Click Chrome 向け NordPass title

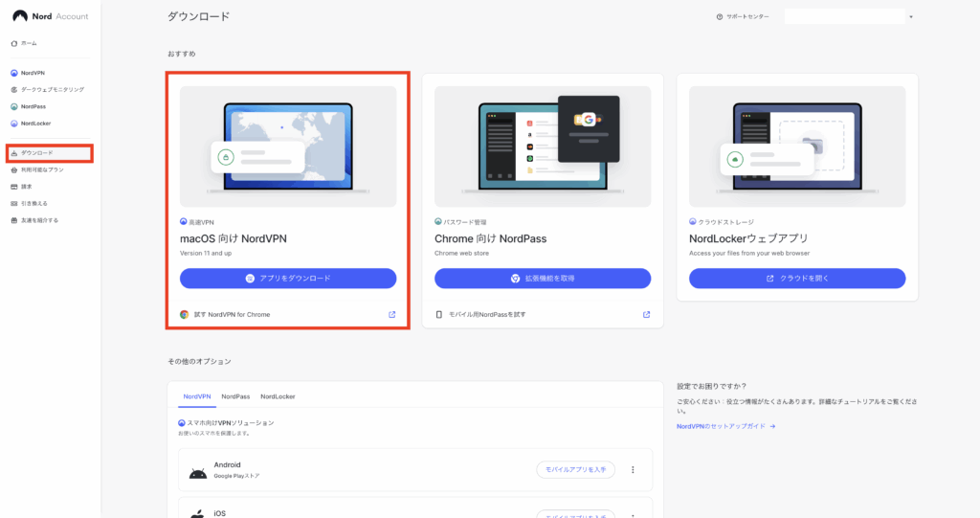[491, 238]
